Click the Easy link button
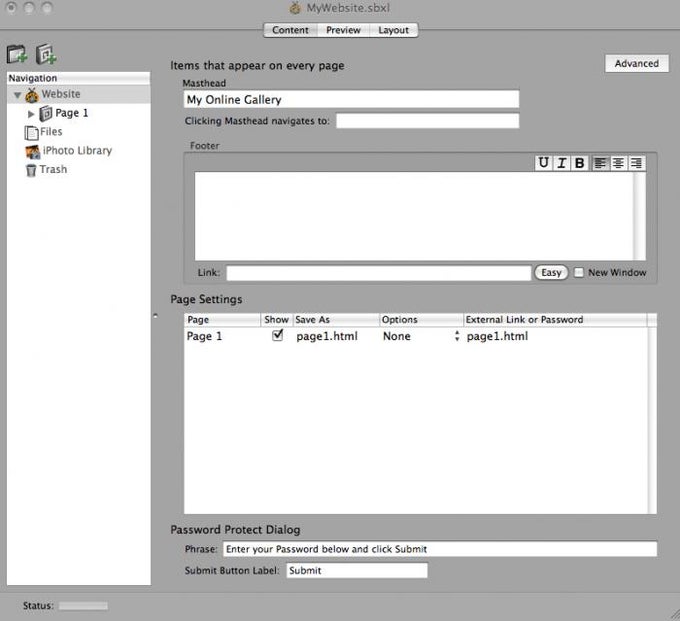This screenshot has width=680, height=621. [x=551, y=273]
